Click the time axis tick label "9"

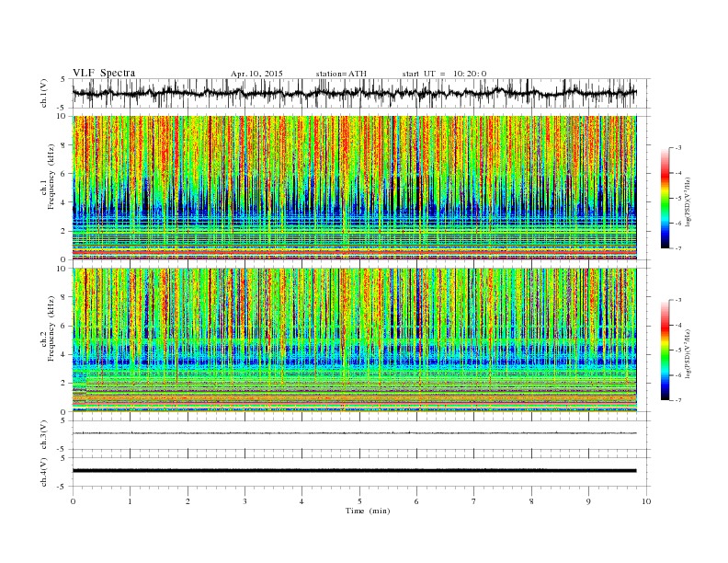tap(588, 501)
